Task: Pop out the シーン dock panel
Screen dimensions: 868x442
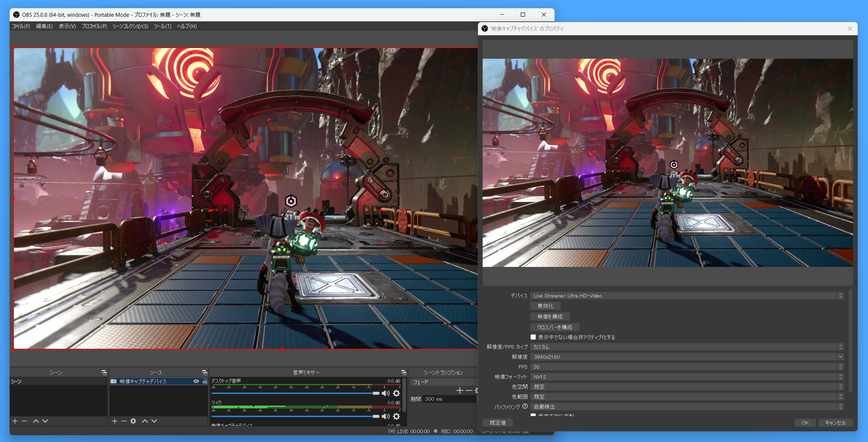Action: 104,372
